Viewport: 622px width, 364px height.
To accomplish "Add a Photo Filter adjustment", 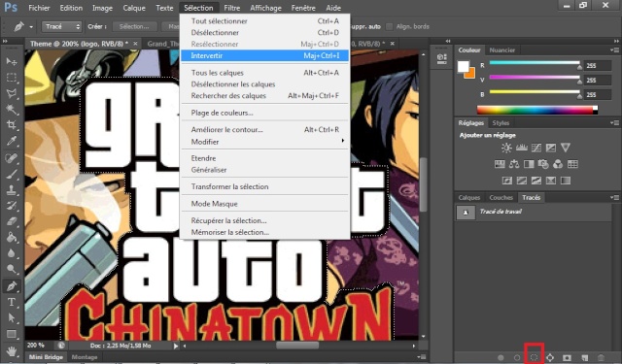I will (543, 164).
